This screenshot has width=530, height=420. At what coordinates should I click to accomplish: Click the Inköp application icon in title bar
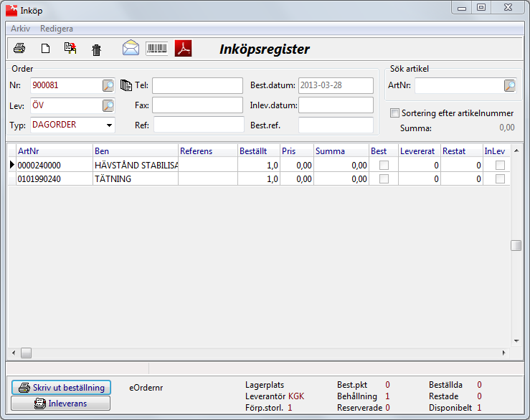11,11
